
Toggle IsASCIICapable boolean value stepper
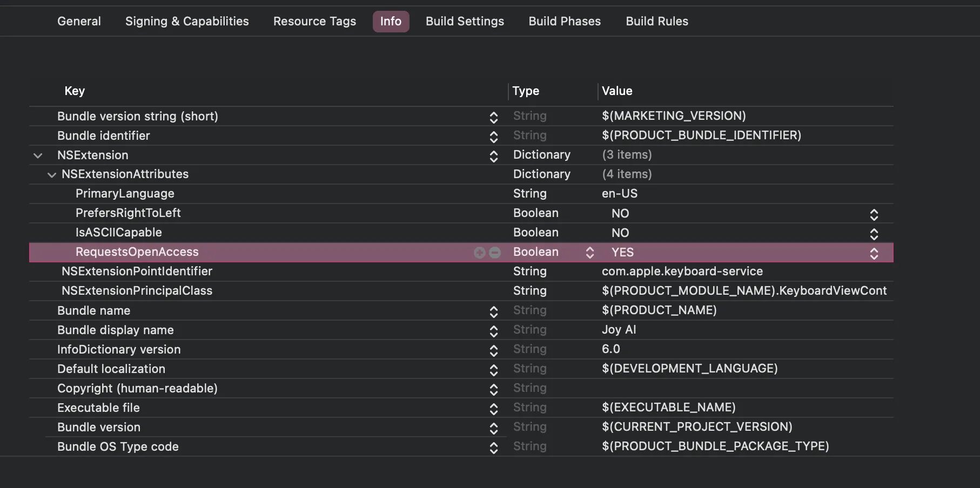(x=874, y=234)
